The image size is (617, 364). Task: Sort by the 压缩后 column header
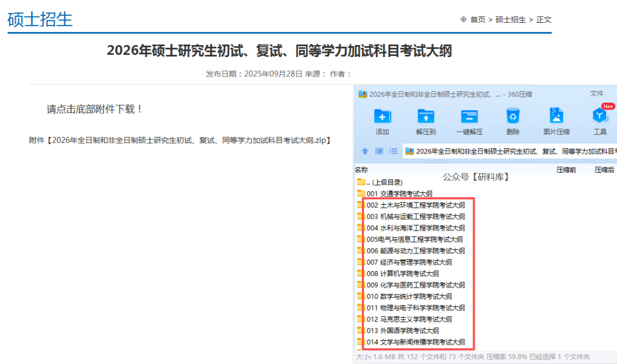604,169
